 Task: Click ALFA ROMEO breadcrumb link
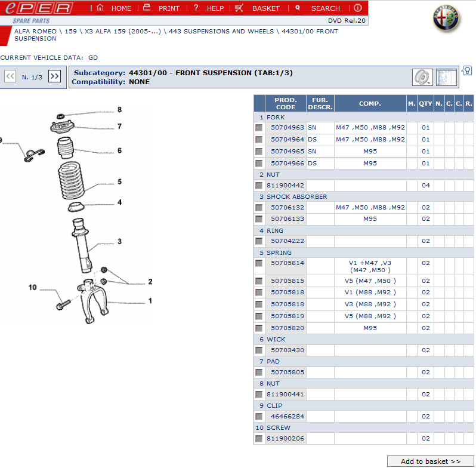click(x=36, y=31)
